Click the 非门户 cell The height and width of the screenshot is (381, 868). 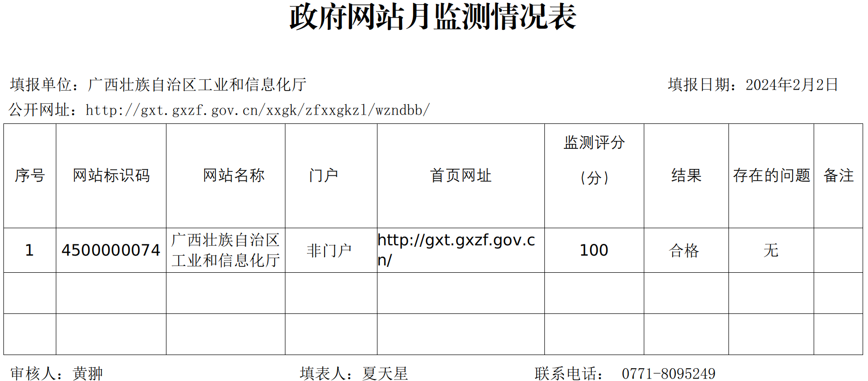pos(329,251)
